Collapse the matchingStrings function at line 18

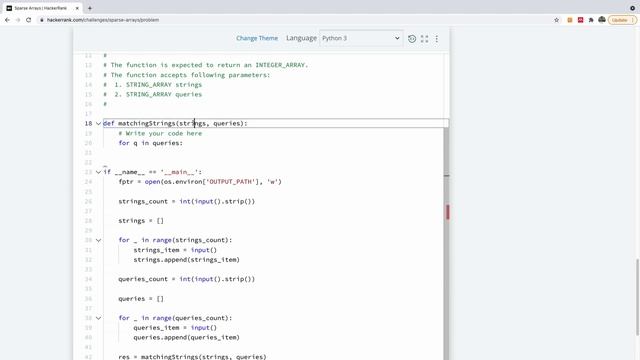pyautogui.click(x=98, y=124)
